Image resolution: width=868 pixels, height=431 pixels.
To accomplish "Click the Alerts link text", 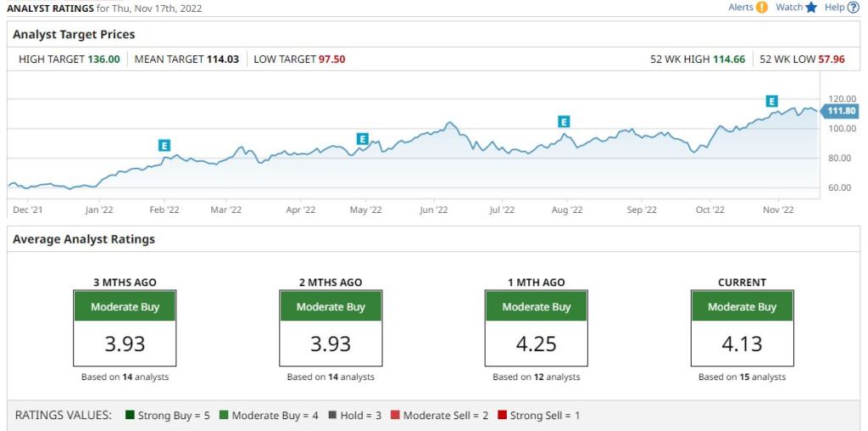I will point(740,8).
